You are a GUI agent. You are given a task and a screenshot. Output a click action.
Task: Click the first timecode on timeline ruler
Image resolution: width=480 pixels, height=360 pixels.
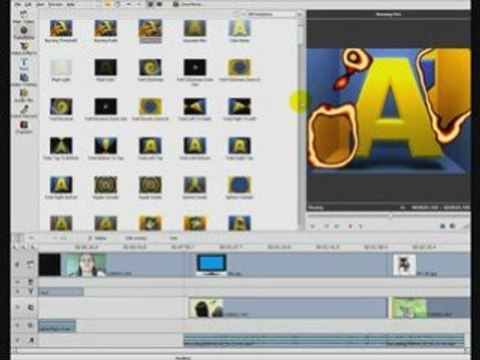(86, 247)
